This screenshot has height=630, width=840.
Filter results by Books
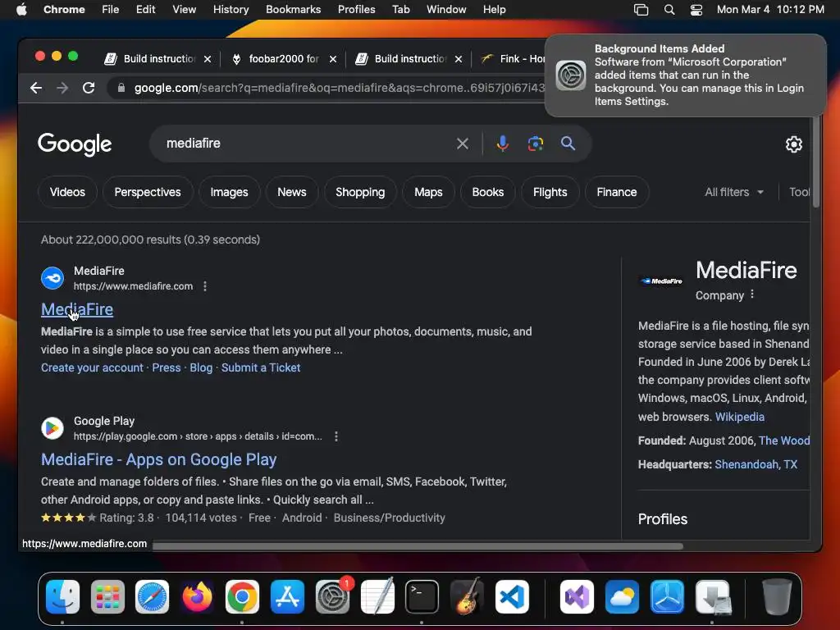tap(487, 192)
